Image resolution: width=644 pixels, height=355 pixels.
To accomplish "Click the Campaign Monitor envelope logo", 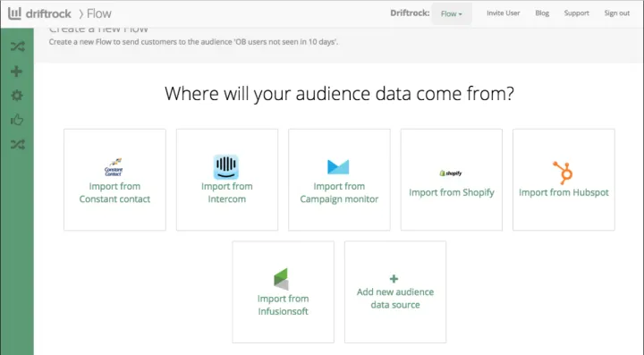I will 338,166.
